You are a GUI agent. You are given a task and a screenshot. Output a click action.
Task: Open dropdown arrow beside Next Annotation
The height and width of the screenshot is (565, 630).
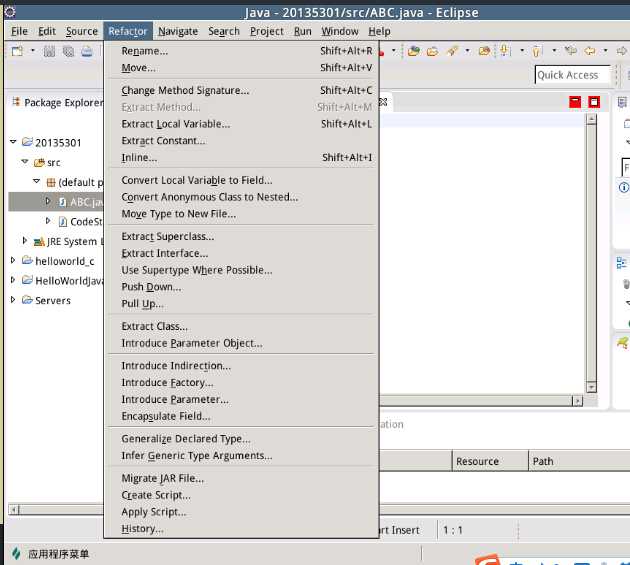click(522, 51)
